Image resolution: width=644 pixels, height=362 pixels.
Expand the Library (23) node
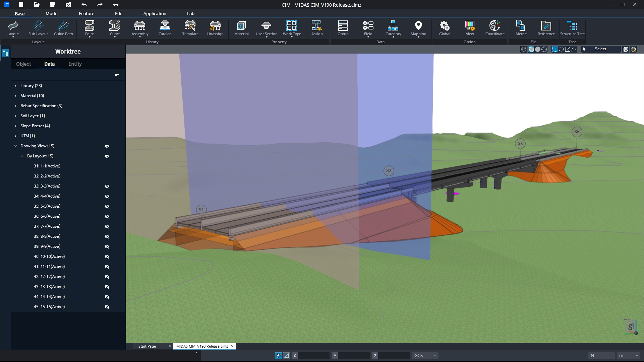15,86
